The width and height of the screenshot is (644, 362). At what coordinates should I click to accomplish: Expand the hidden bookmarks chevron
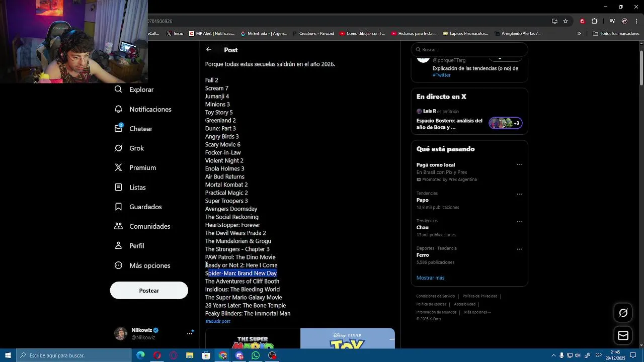tap(579, 34)
